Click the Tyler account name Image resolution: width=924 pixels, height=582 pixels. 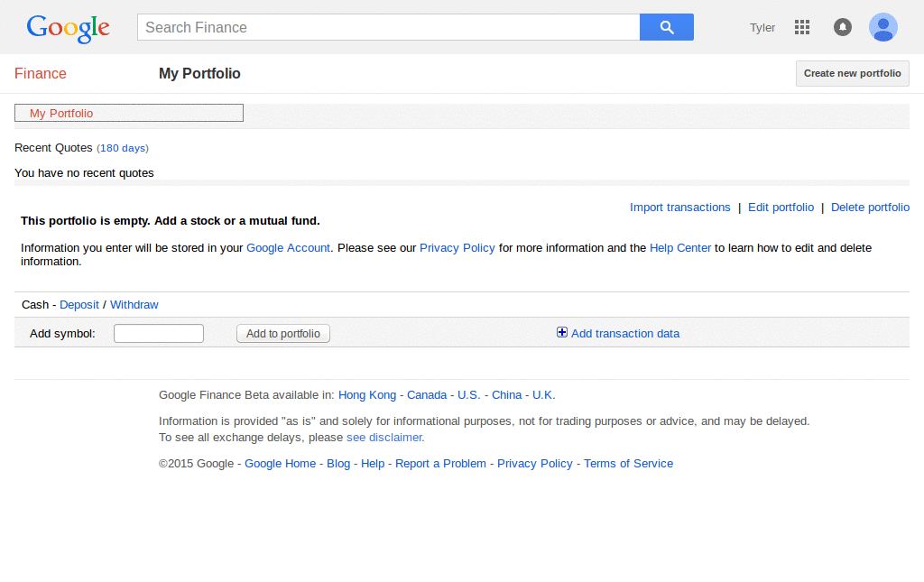click(x=762, y=28)
